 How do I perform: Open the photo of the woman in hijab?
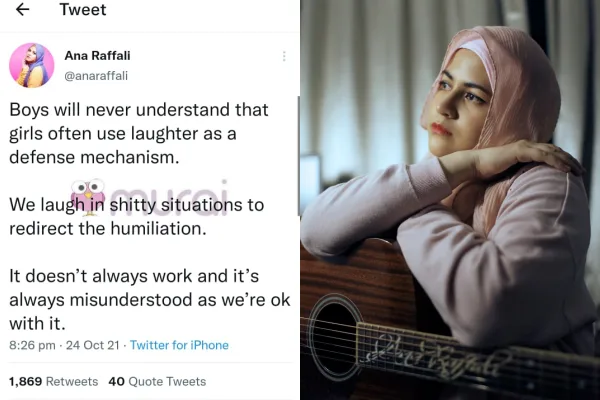[450, 200]
